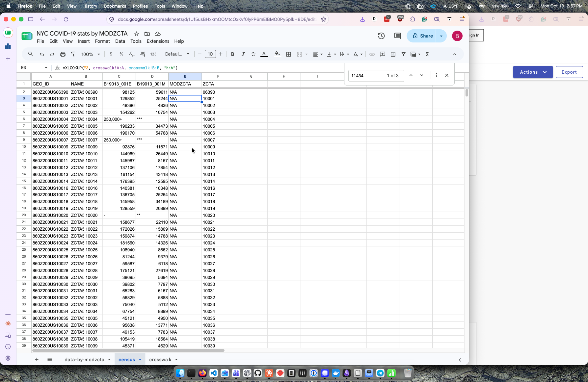Format as percent icon
Screen dimensions: 588x382
pyautogui.click(x=121, y=54)
